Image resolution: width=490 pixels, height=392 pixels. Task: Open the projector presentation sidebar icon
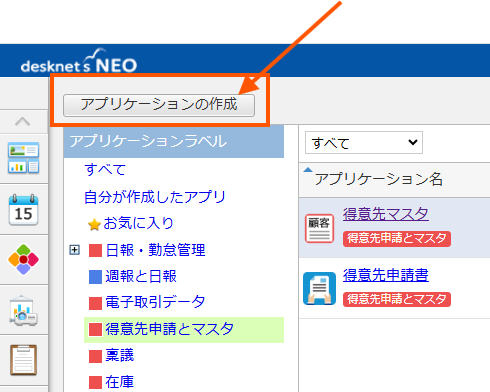coord(23,310)
